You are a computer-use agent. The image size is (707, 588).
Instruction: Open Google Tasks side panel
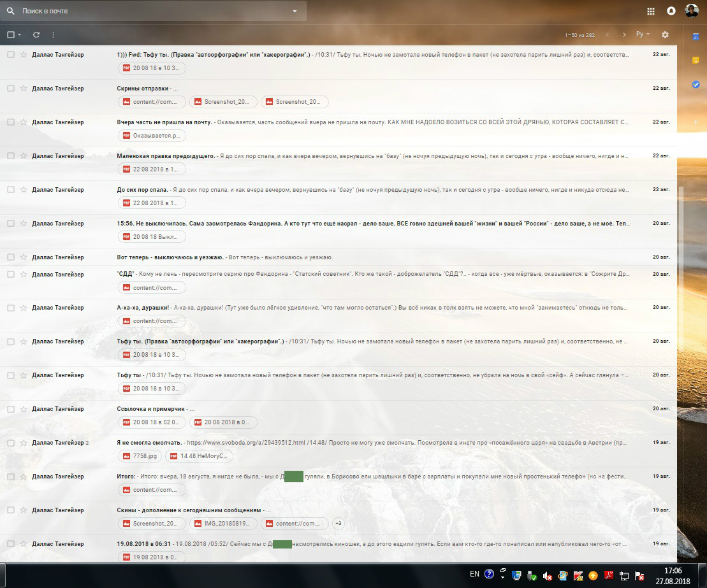pyautogui.click(x=696, y=83)
